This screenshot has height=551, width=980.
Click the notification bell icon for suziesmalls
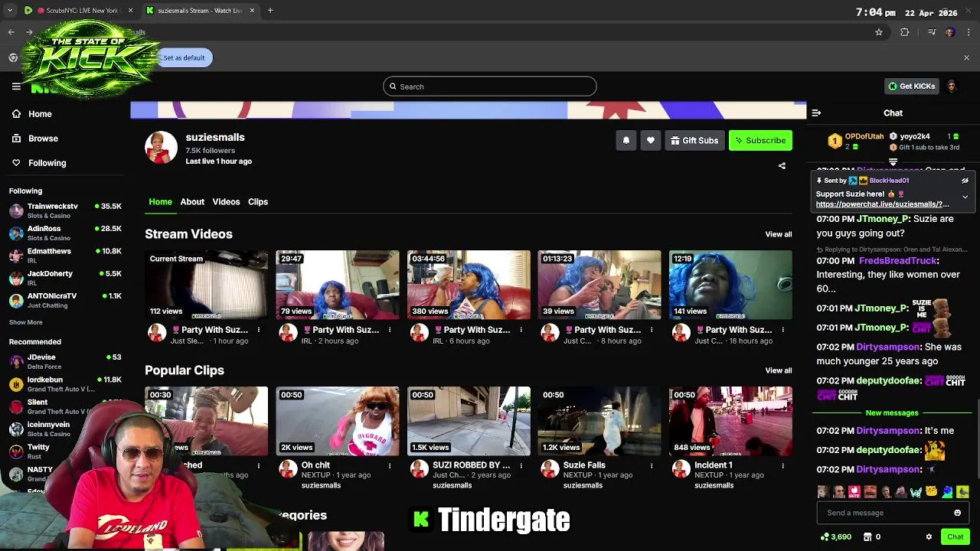626,140
